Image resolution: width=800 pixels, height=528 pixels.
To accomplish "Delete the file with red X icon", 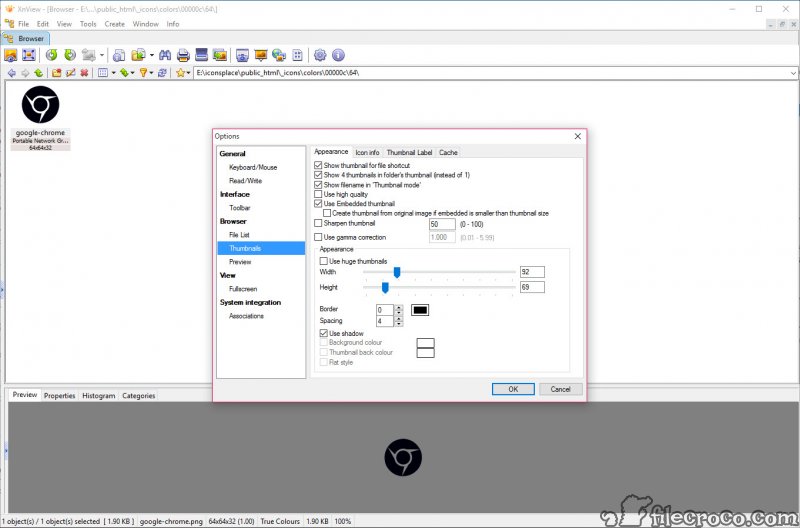I will [x=84, y=73].
